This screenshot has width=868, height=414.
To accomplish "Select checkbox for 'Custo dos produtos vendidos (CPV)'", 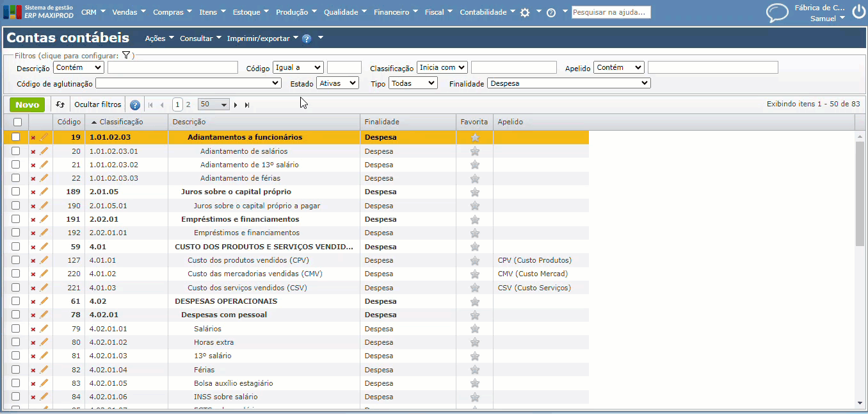I will pos(16,260).
